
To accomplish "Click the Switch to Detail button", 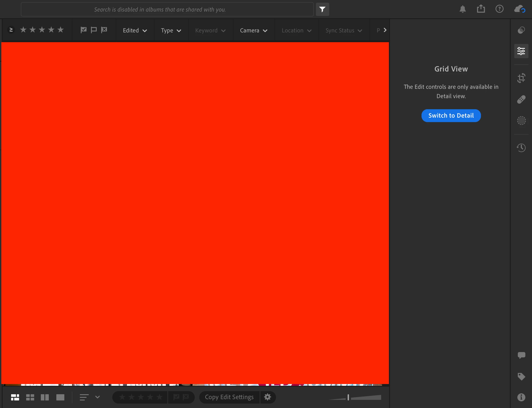I will 451,116.
